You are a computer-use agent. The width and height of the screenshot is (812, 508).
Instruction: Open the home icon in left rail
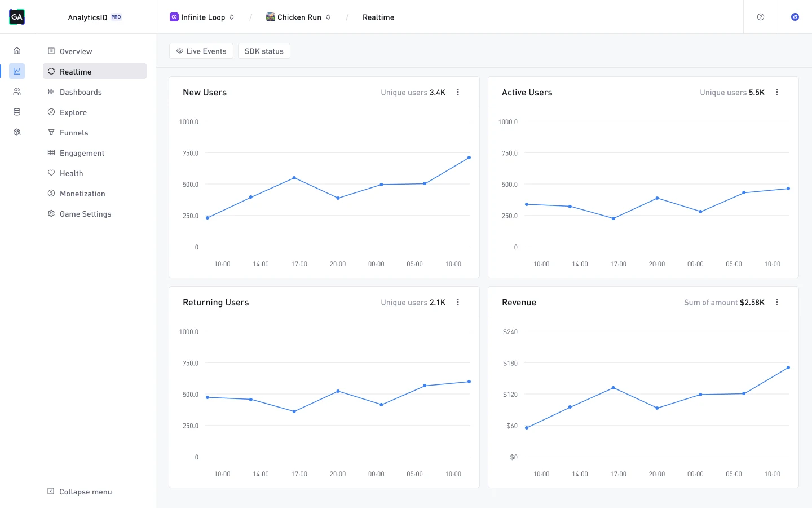(17, 51)
